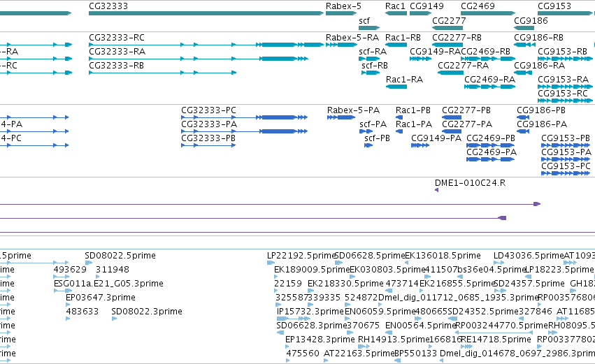Click the scf gene feature
The image size is (595, 364).
point(369,28)
